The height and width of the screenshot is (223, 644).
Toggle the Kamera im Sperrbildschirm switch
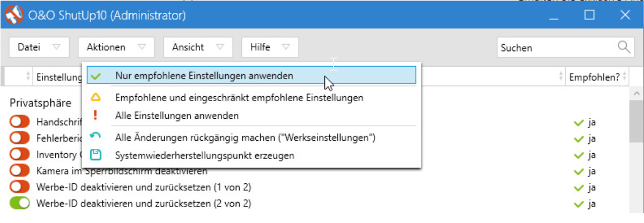tap(20, 171)
